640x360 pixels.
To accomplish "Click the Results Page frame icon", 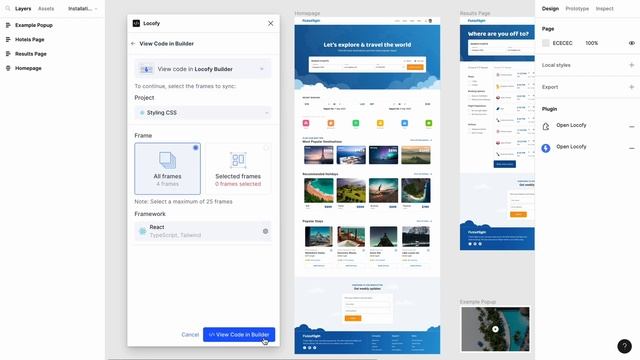I will tap(8, 54).
